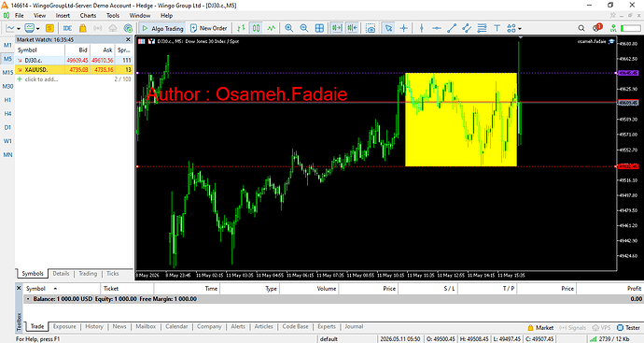Switch to the Journal tab

click(x=354, y=326)
